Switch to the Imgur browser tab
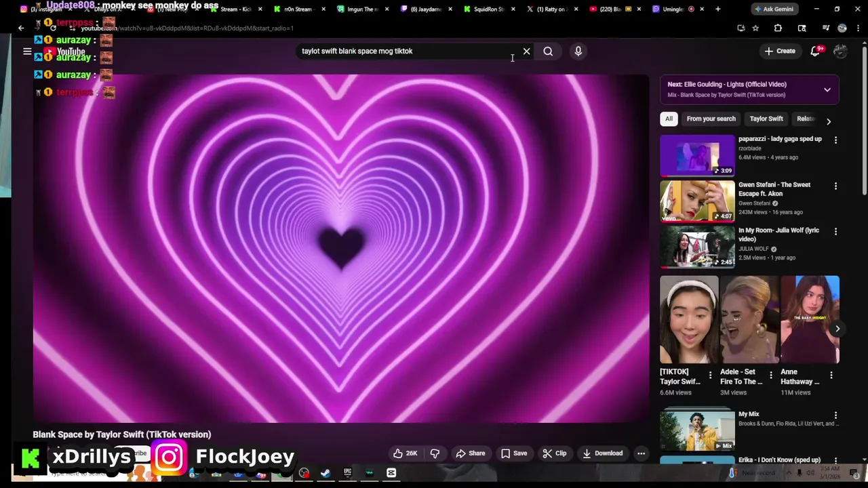The height and width of the screenshot is (488, 868). tap(363, 9)
